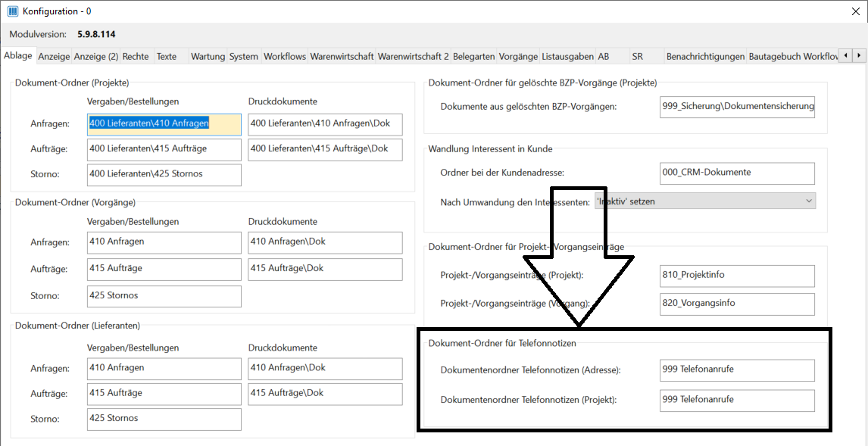The width and height of the screenshot is (868, 446).
Task: Click Vorgänge Storno field '425 Stornos'
Action: [164, 296]
